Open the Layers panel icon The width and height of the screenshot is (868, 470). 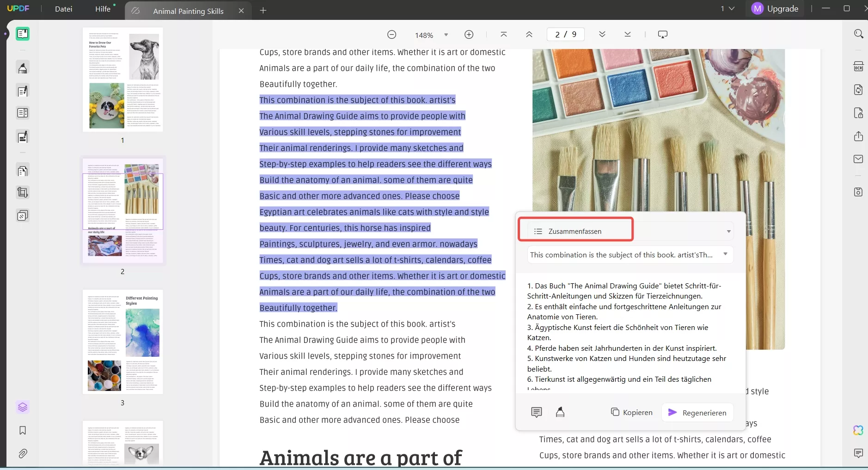click(23, 407)
